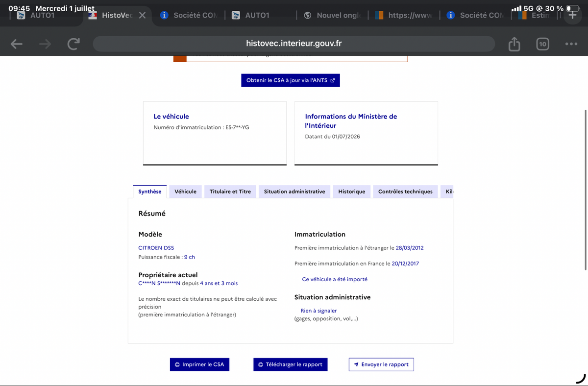Go forward with the browser forward arrow
Screen dimensions: 588x386
45,44
